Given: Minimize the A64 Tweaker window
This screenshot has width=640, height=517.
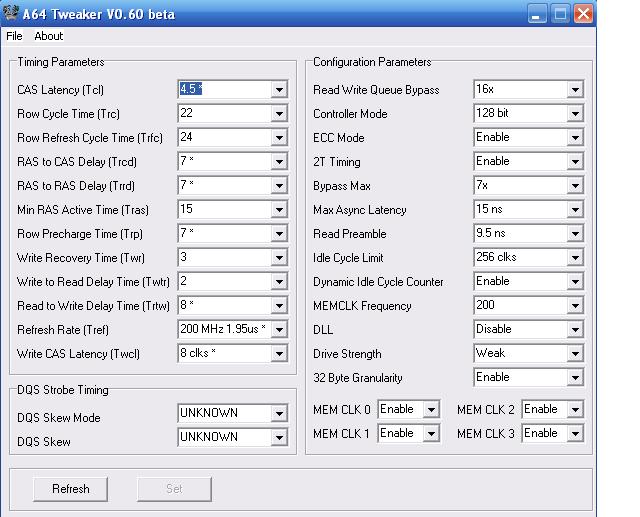Looking at the screenshot, I should click(x=537, y=14).
